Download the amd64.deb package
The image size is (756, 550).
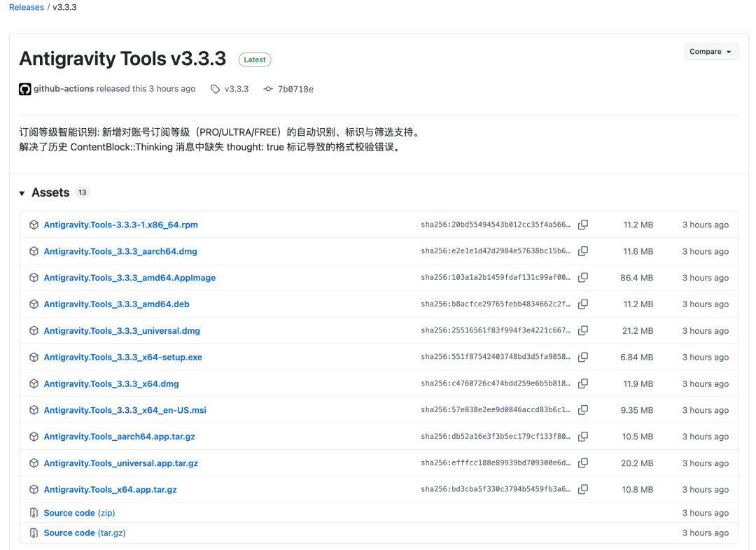click(x=116, y=304)
